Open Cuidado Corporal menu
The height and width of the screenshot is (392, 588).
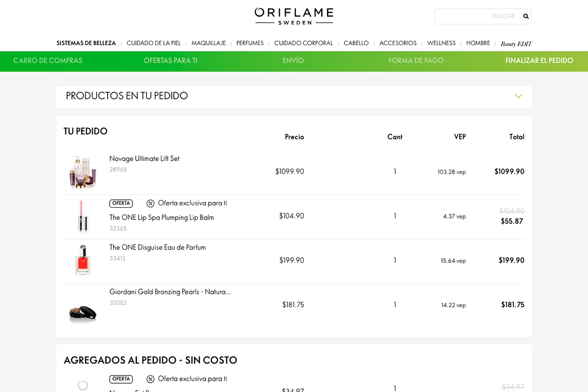pos(304,43)
